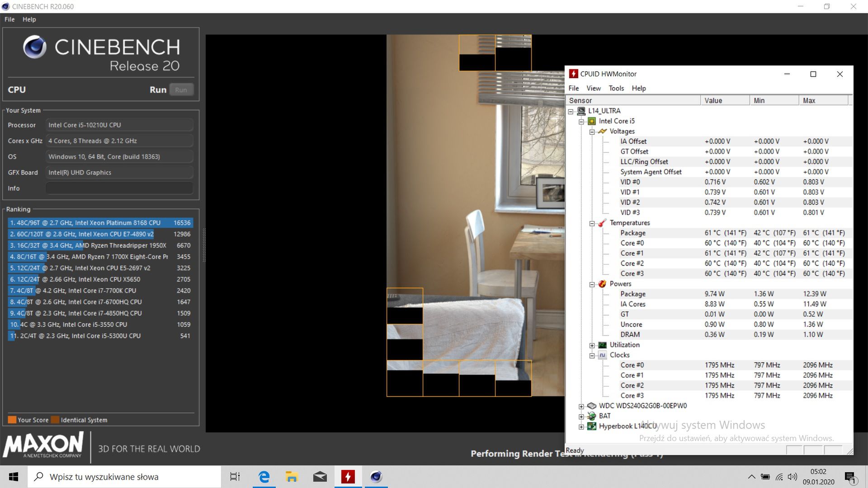Click the WDC hard drive icon
Screen dimensions: 868x488
point(591,406)
